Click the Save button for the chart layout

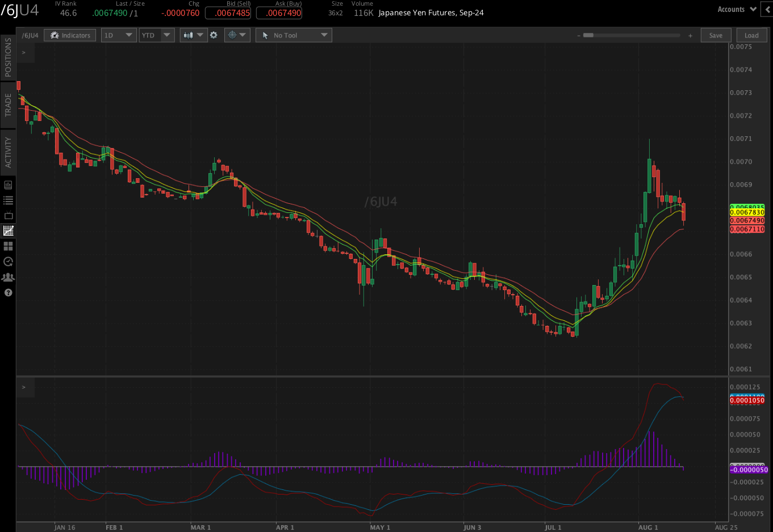coord(716,35)
